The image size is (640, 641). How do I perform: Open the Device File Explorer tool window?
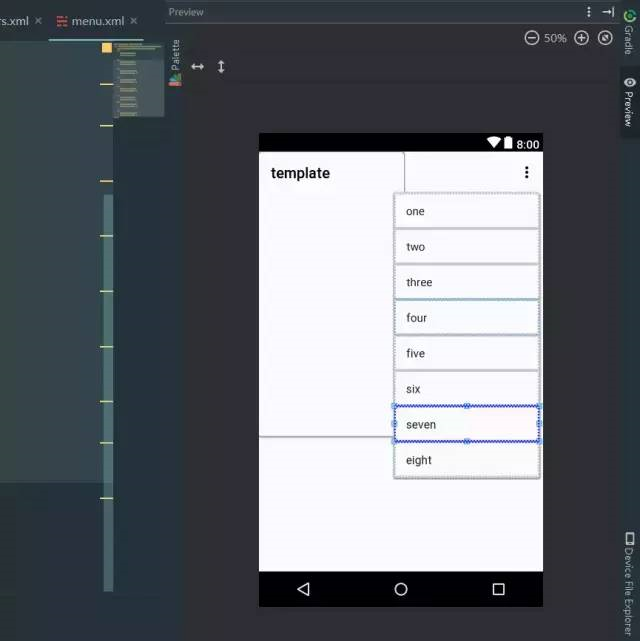[x=629, y=583]
